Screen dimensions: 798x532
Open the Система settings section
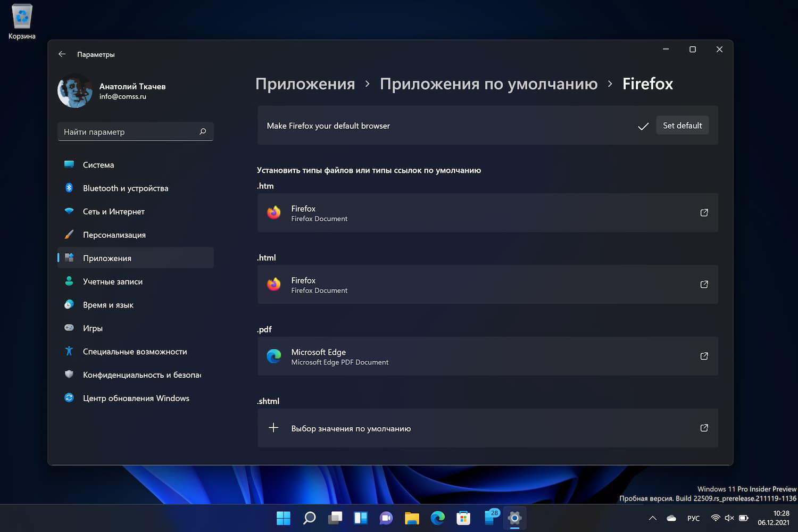click(135, 165)
